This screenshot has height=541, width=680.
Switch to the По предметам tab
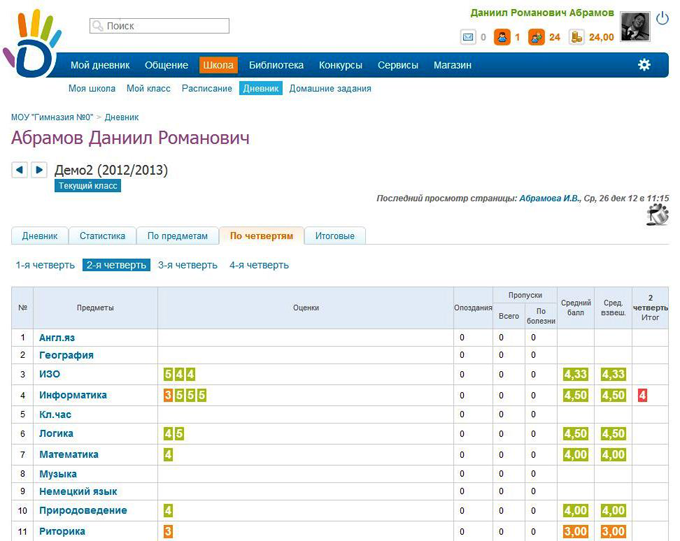177,236
